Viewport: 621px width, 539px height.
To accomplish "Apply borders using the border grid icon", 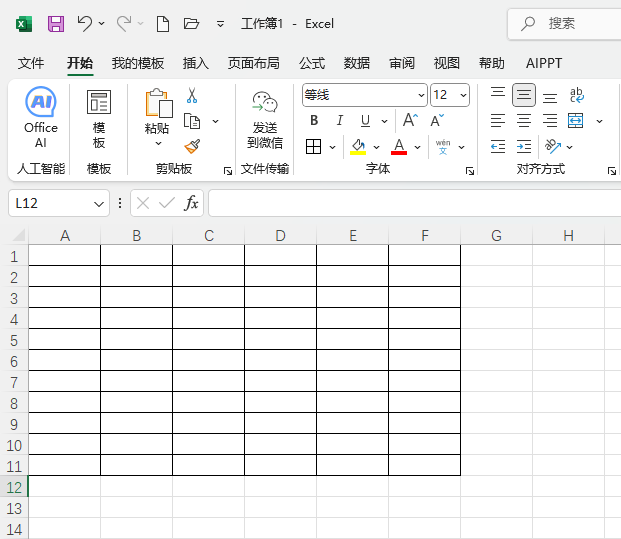I will coord(313,147).
